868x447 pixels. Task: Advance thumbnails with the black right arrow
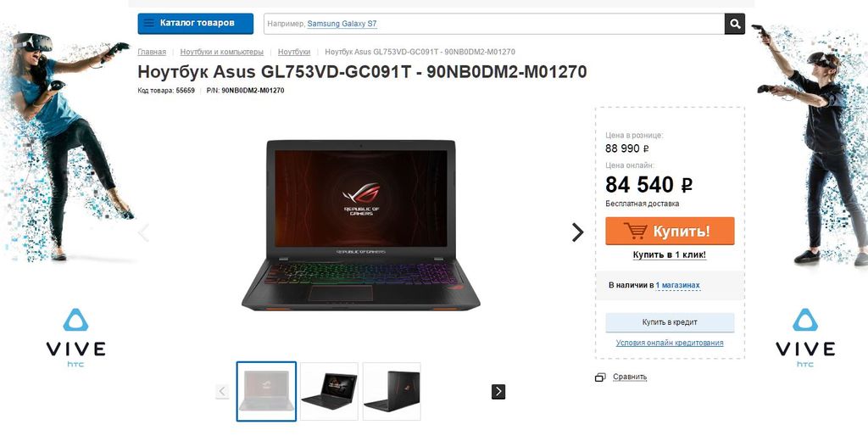tap(498, 392)
